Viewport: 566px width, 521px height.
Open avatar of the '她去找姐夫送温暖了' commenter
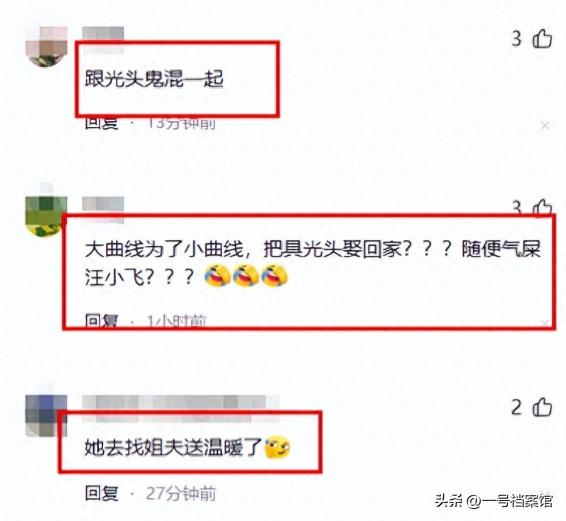point(46,415)
